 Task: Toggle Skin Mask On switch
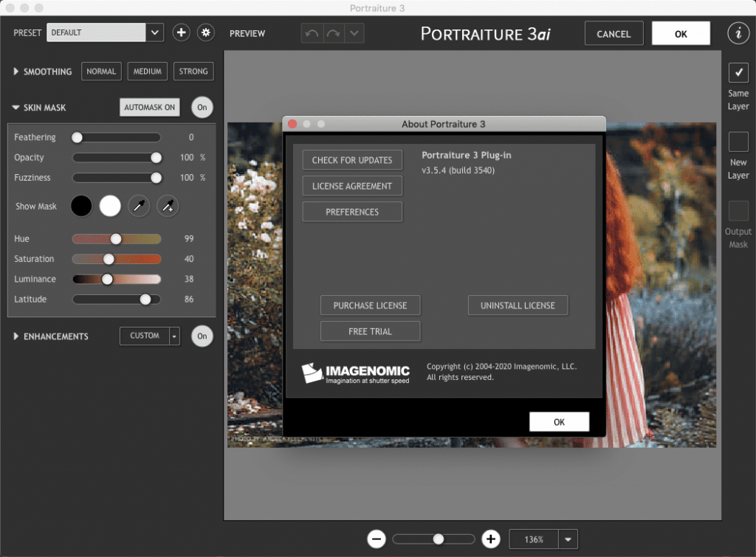click(x=202, y=108)
